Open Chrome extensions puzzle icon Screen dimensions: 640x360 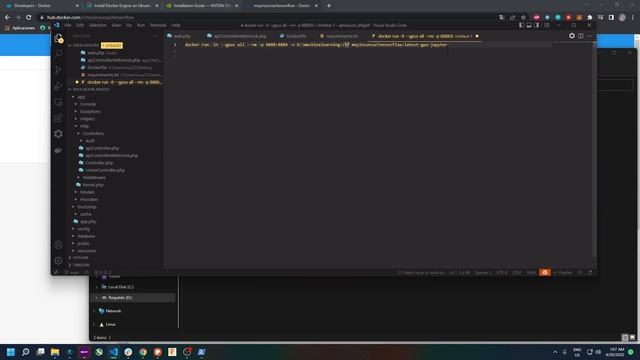590,17
